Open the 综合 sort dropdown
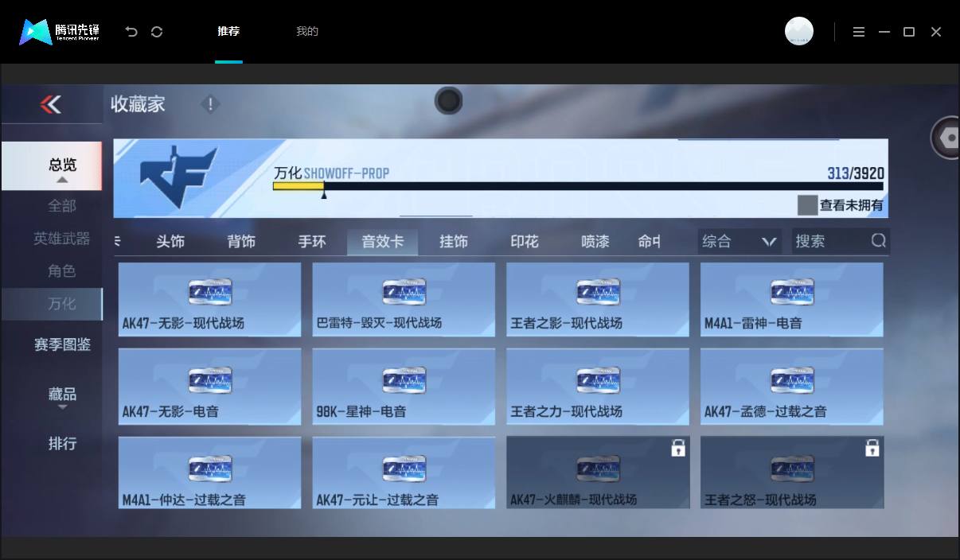The height and width of the screenshot is (560, 960). click(740, 241)
